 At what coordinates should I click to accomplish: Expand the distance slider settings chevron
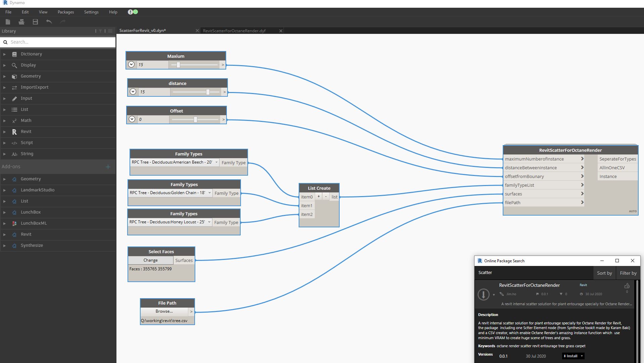pos(133,92)
